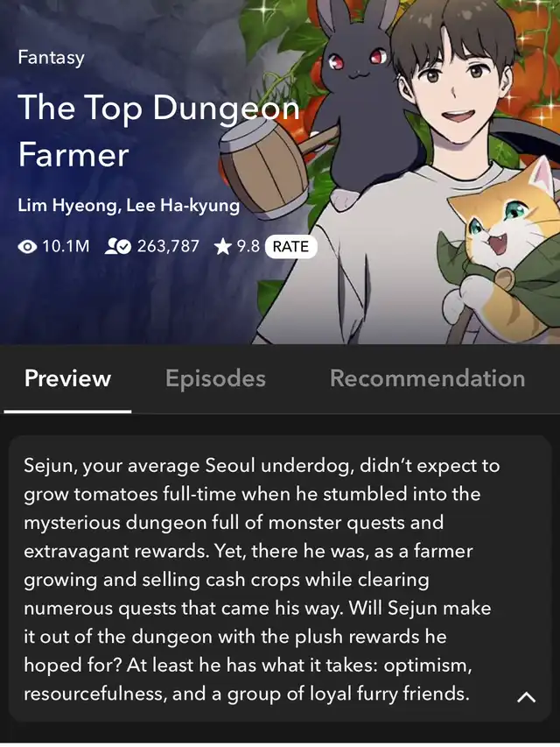Collapse the synopsis with the up chevron

coord(526,697)
